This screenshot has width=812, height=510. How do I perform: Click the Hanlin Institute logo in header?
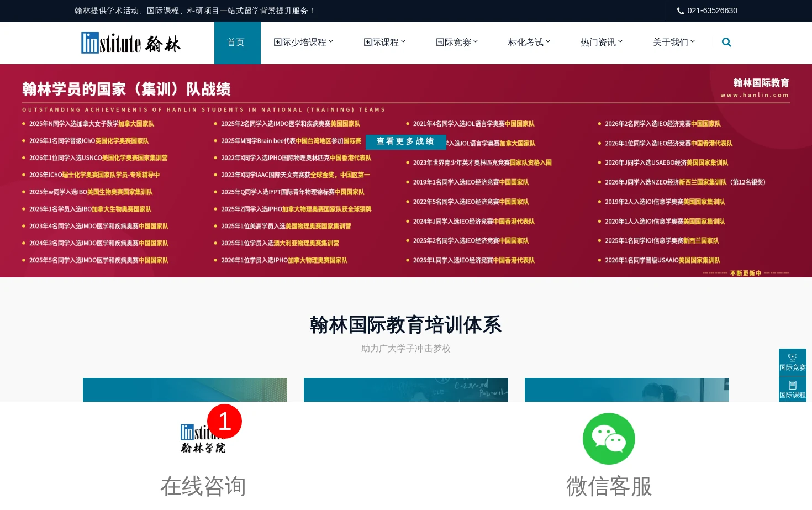coord(131,43)
